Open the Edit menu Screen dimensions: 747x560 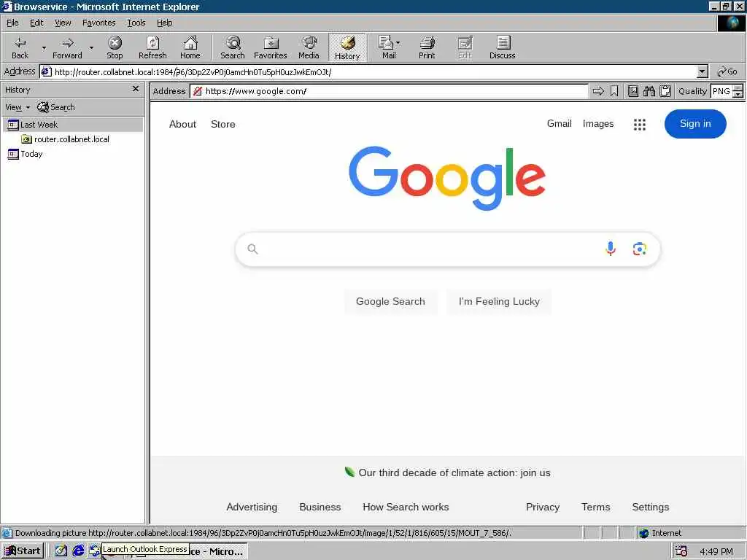pyautogui.click(x=36, y=23)
